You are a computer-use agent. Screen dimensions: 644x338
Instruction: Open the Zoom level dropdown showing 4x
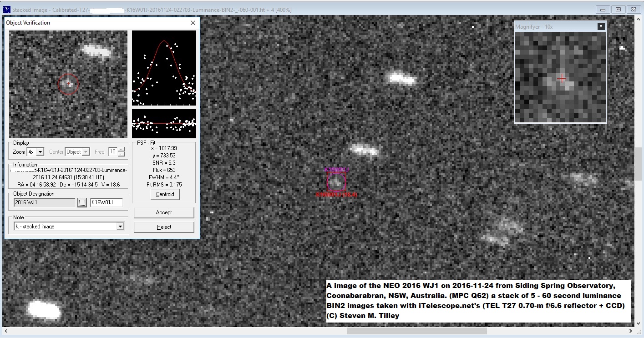pyautogui.click(x=41, y=151)
